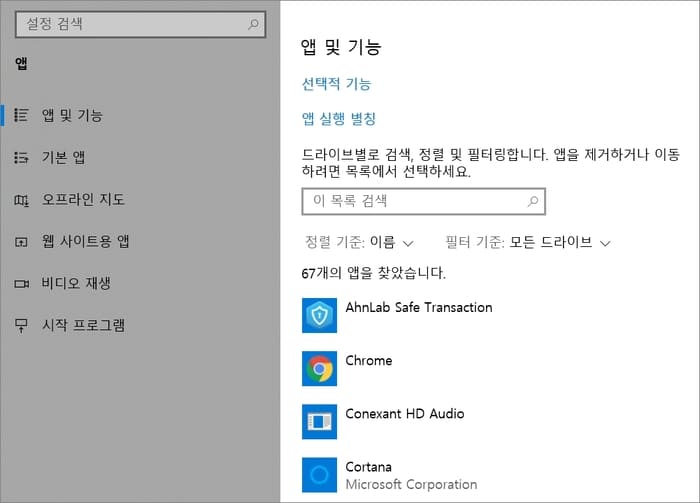Click the icon beside 웹 사이트용 앱
The image size is (700, 503).
click(21, 242)
